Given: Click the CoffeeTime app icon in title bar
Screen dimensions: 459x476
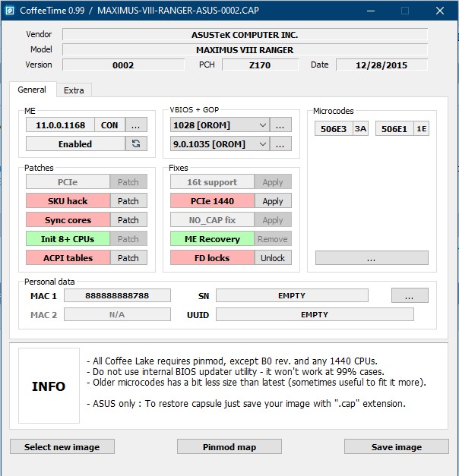Looking at the screenshot, I should pos(10,11).
